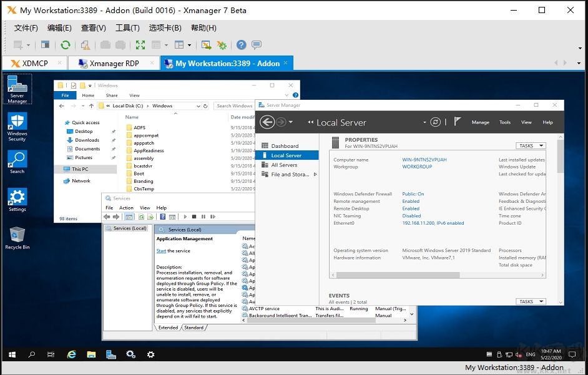
Task: Click the Server Manager notifications flag icon
Action: 458,122
